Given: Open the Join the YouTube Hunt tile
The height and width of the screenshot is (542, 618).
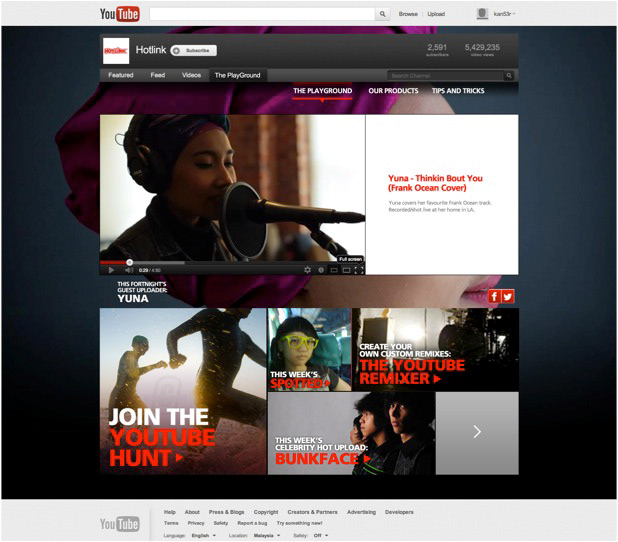Looking at the screenshot, I should (x=183, y=391).
